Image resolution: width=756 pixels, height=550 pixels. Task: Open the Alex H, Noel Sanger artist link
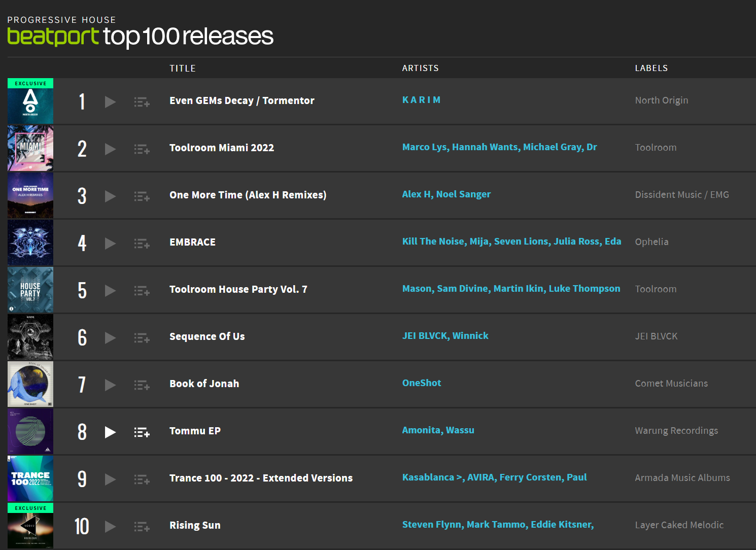tap(446, 194)
